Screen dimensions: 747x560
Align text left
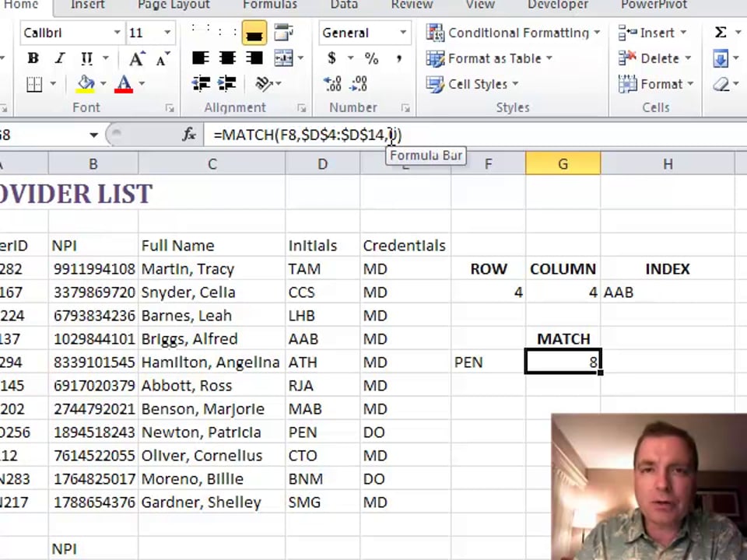click(x=201, y=58)
